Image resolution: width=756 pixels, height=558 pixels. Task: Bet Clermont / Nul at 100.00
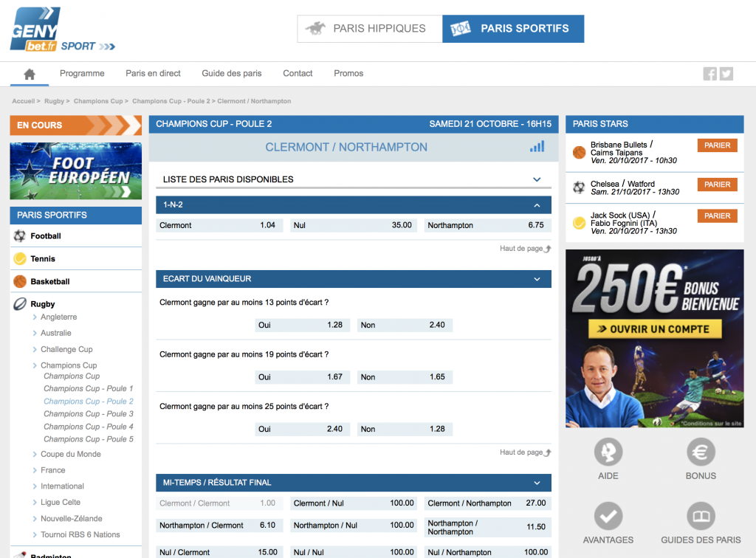click(x=354, y=503)
